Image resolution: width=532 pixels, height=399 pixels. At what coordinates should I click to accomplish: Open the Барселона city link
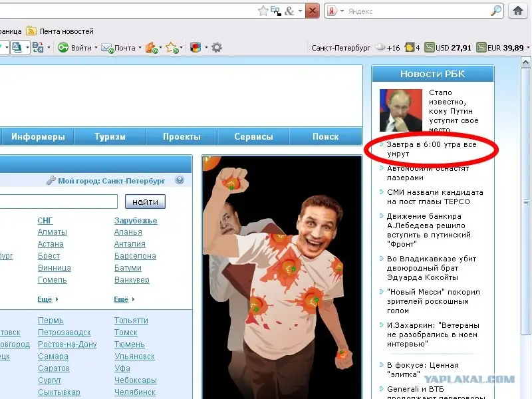coord(135,256)
